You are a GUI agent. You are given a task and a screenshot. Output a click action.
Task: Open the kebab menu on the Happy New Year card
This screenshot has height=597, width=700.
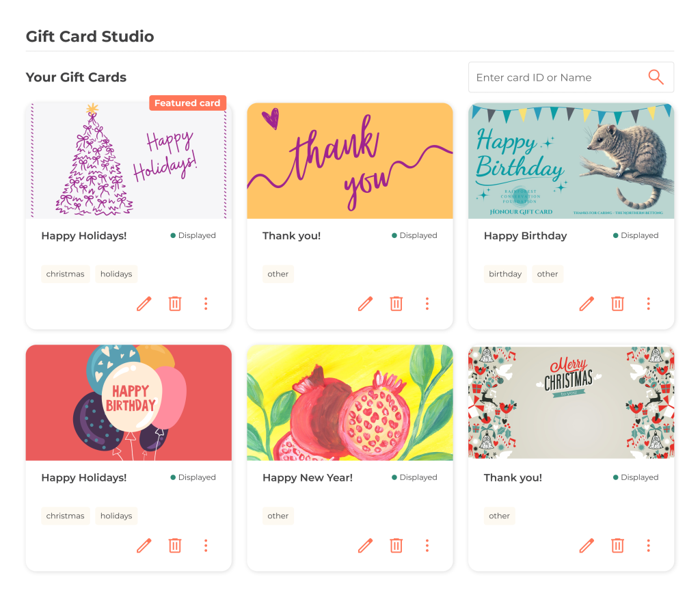point(427,545)
